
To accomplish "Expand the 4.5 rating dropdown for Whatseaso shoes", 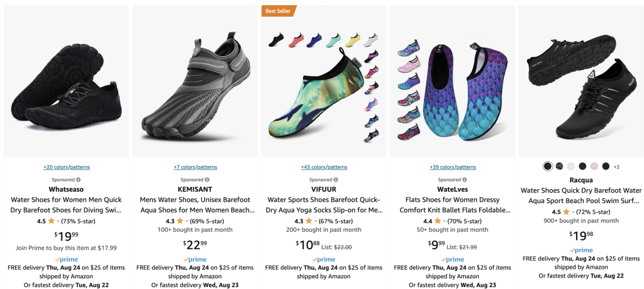I will 58,222.
